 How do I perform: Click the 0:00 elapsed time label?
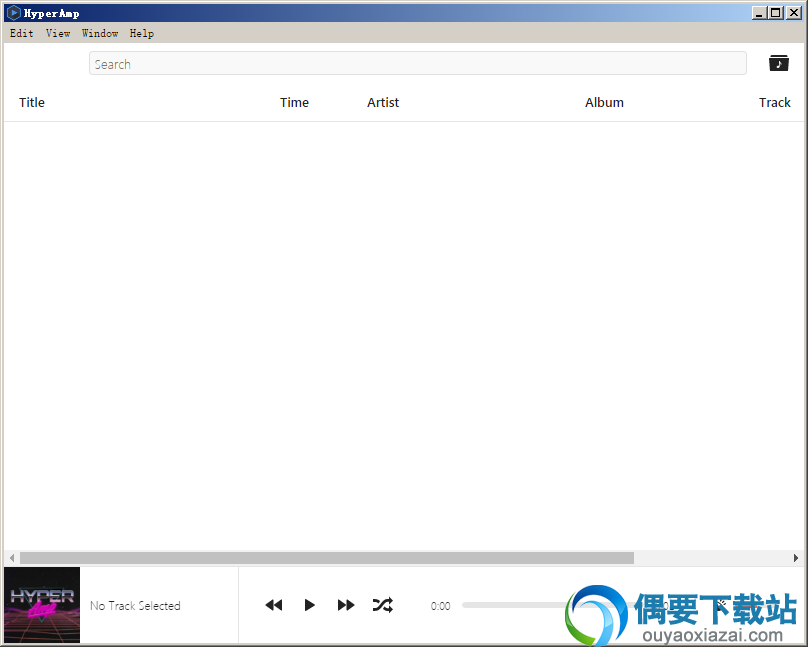(441, 606)
